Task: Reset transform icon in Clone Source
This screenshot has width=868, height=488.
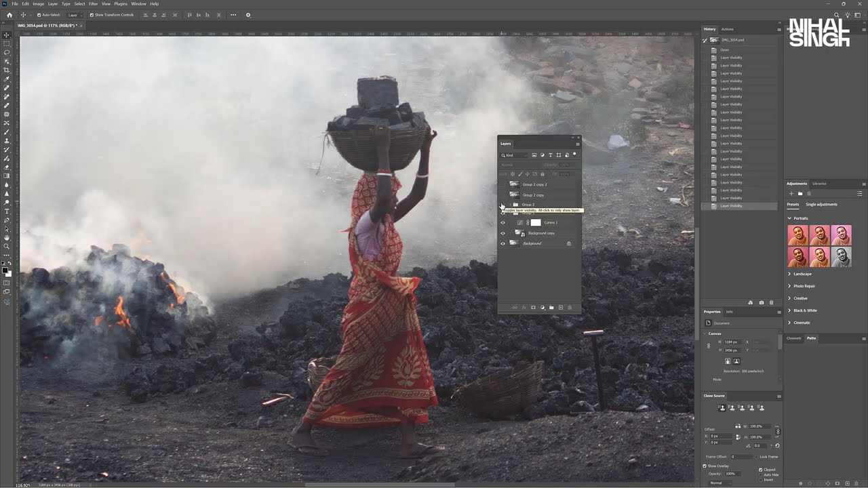Action: pyautogui.click(x=777, y=445)
